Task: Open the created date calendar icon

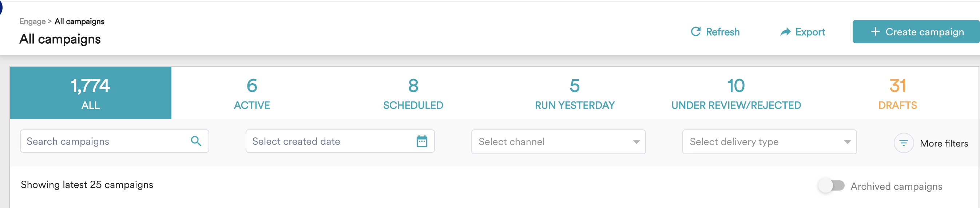Action: click(421, 141)
